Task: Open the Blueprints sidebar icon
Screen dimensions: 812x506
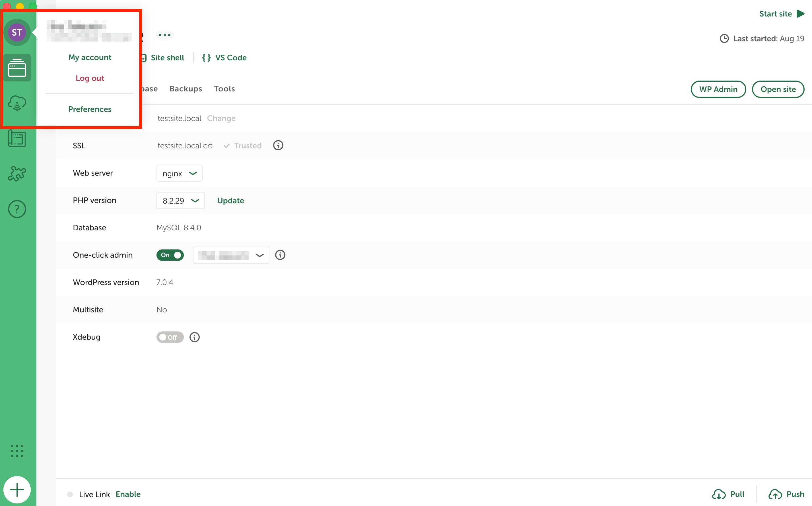Action: click(x=17, y=138)
